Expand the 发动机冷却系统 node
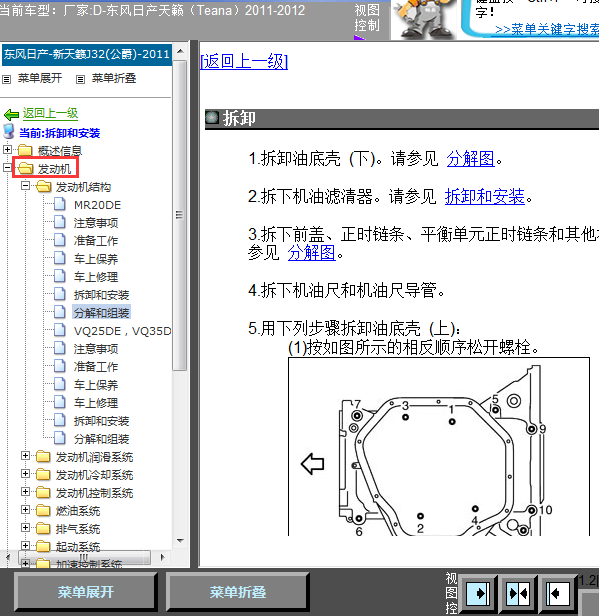 point(25,473)
